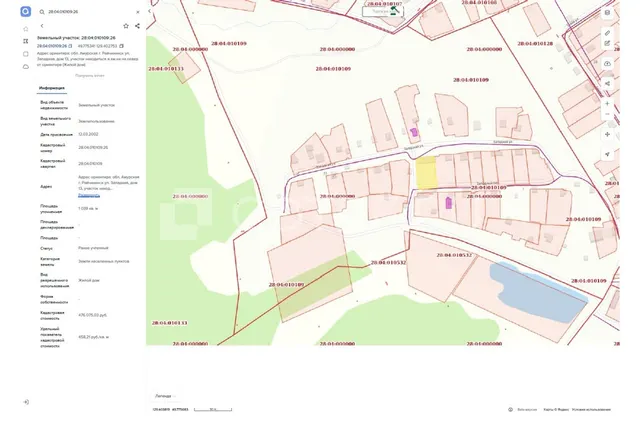Viewport: 640px width, 428px height.
Task: Click map label 28:04:010128
Action: pyautogui.click(x=535, y=43)
